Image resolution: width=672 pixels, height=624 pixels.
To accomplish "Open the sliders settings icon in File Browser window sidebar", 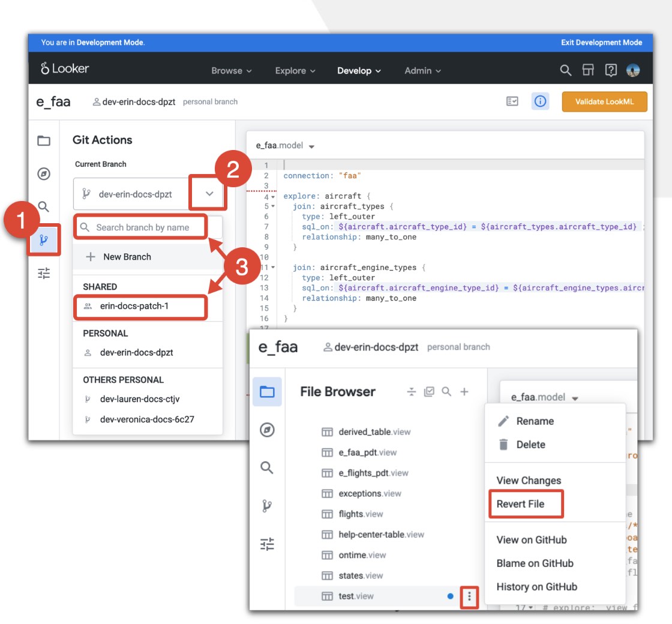I will (x=267, y=544).
